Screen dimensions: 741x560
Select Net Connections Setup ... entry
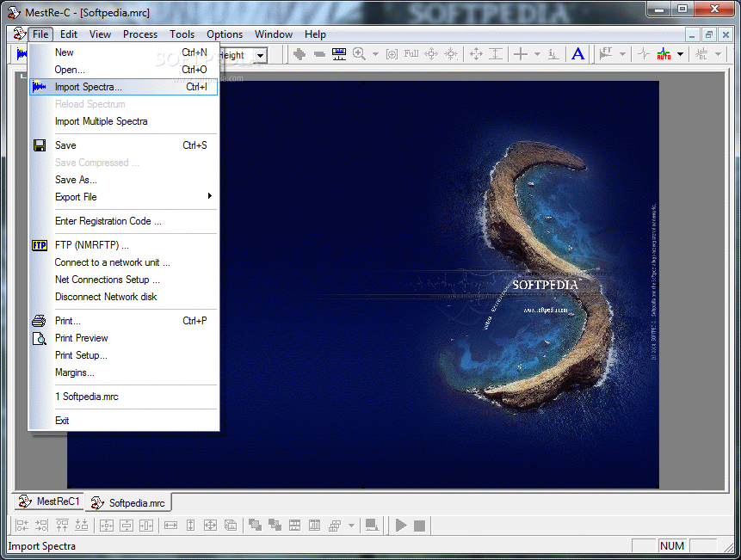(x=123, y=280)
